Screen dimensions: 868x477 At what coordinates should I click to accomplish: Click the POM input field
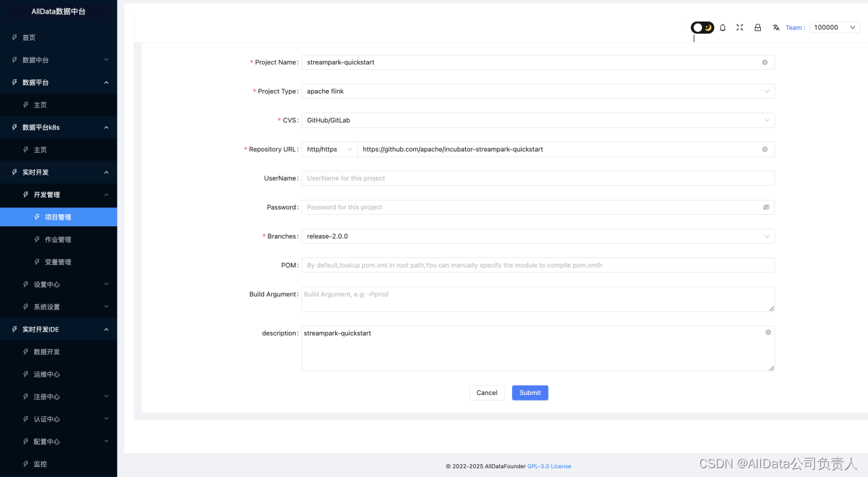[x=538, y=266]
